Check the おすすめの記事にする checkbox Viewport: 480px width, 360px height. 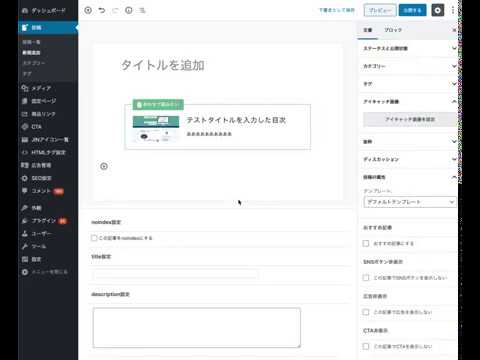tap(366, 243)
